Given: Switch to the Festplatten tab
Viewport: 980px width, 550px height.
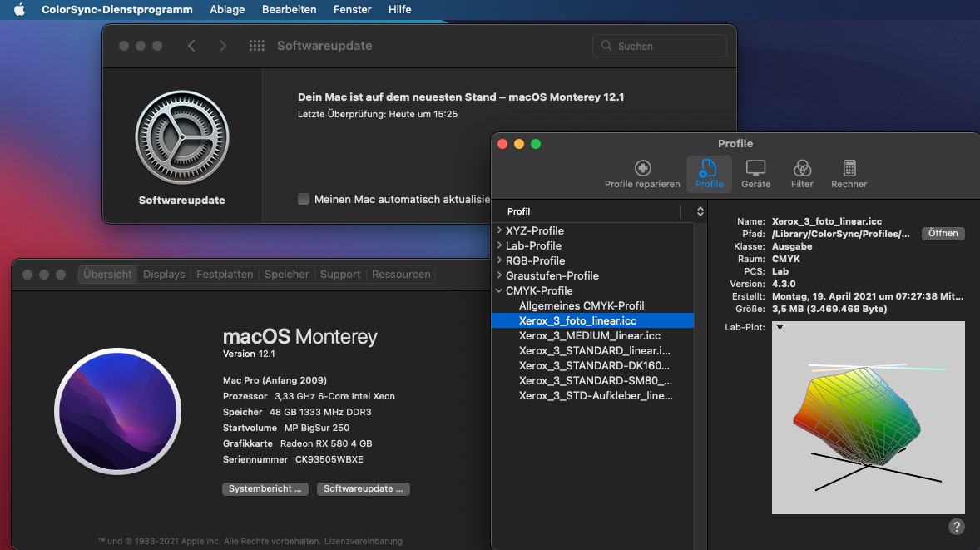Looking at the screenshot, I should [x=225, y=274].
